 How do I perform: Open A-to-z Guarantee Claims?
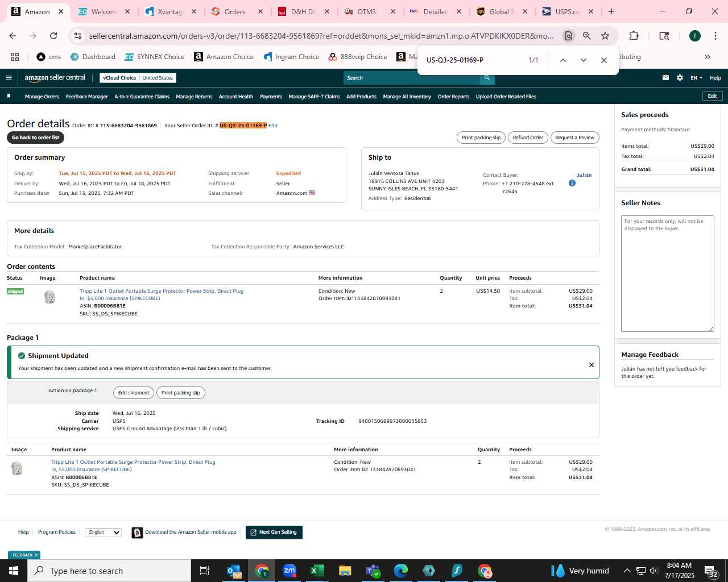tap(142, 97)
